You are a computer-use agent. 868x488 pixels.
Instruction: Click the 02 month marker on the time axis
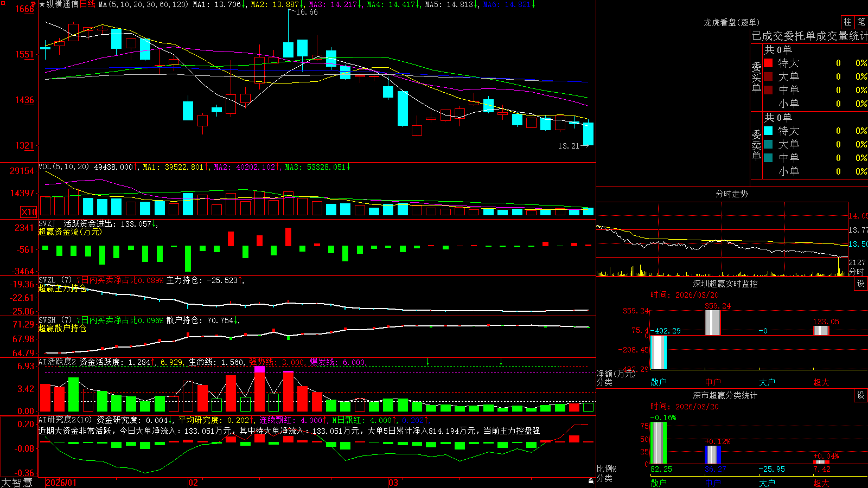(x=193, y=483)
